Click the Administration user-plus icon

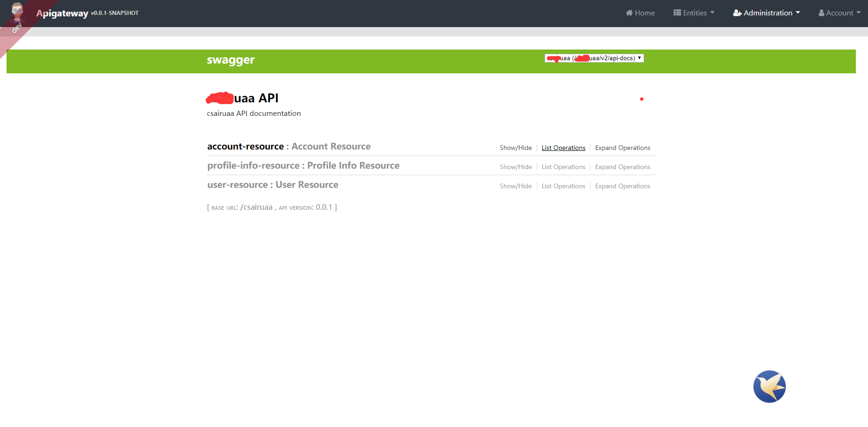(x=738, y=13)
